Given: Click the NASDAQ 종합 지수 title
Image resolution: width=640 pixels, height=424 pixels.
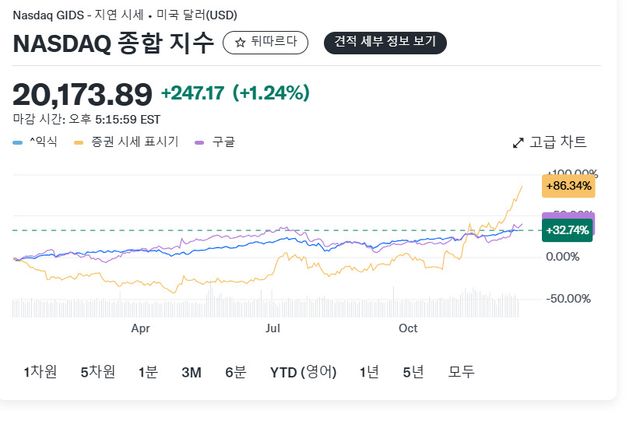Looking at the screenshot, I should (113, 43).
